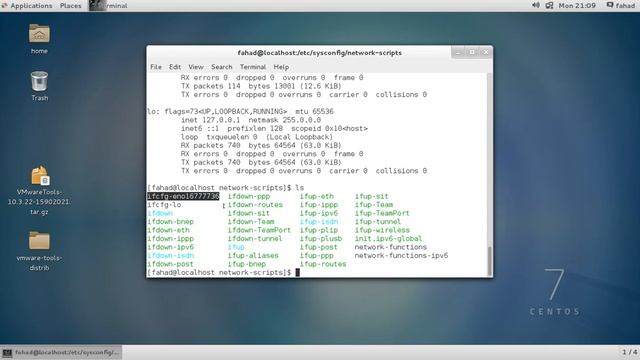Open the Places menu
Screen dimensions: 640x360
click(x=71, y=6)
